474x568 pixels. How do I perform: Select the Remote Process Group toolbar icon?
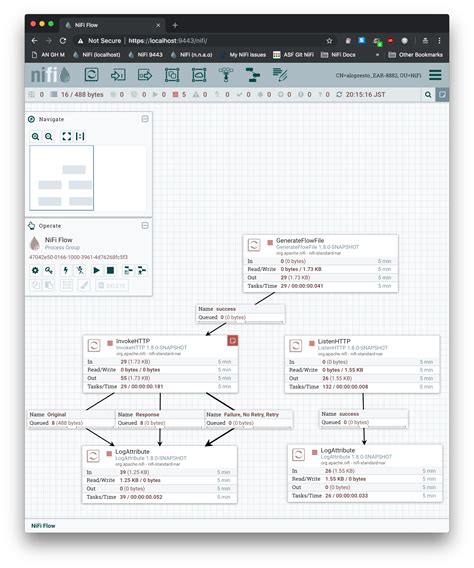click(199, 75)
